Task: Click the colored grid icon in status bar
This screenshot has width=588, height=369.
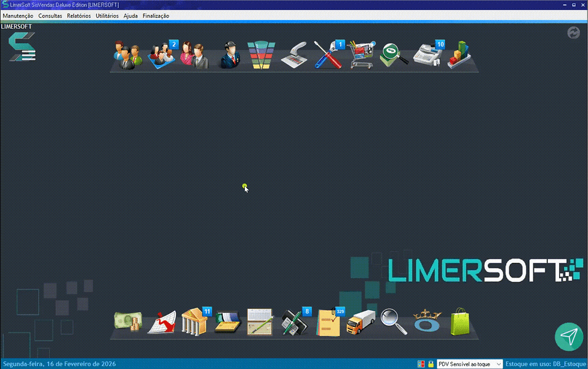Action: click(421, 364)
